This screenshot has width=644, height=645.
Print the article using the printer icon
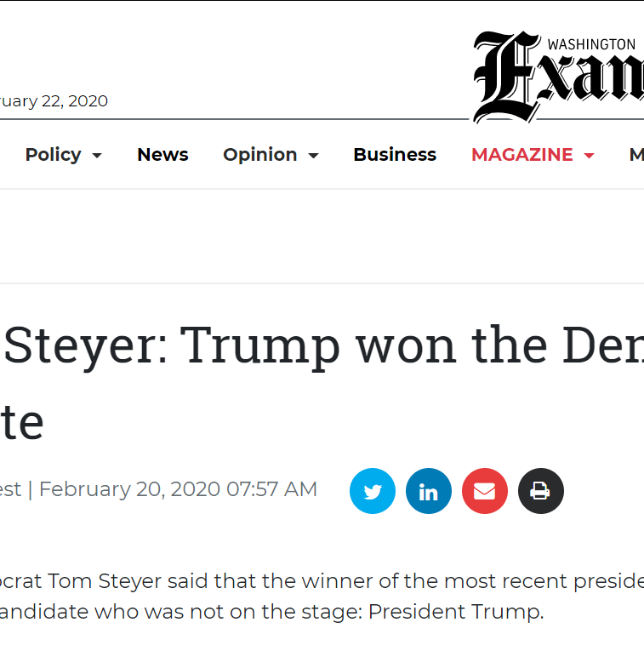pos(541,491)
